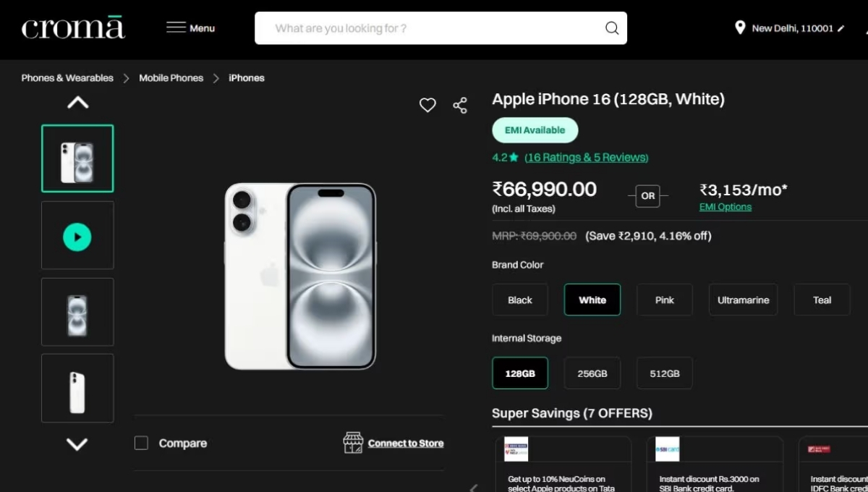Click the search magnifier icon
868x492 pixels.
tap(611, 28)
